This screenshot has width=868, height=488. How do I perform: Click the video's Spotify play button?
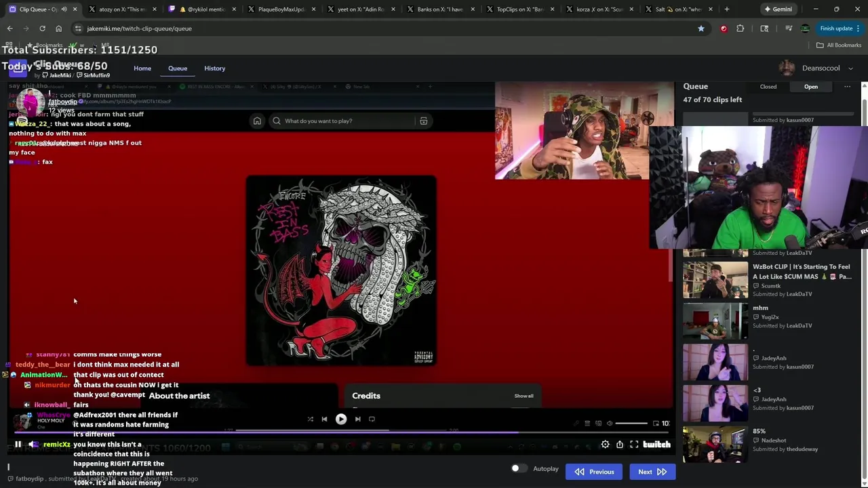(x=341, y=419)
